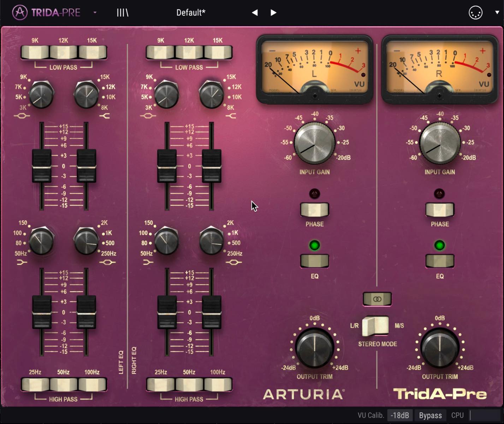Flip the L/R M/S STEREO MODE switch
This screenshot has height=424, width=504.
(x=375, y=326)
